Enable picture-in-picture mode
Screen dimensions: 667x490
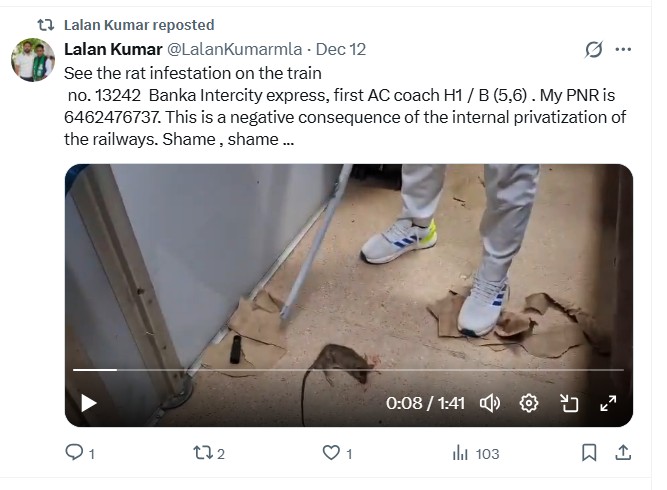click(x=569, y=403)
